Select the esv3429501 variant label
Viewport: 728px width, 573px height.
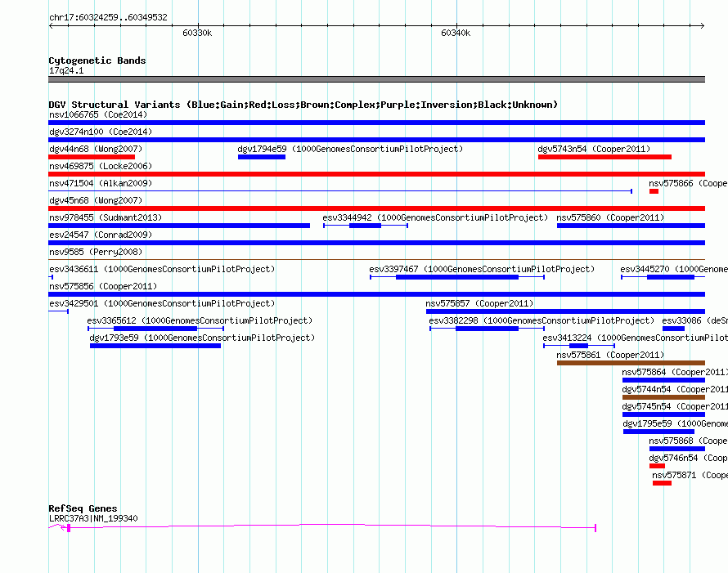[x=162, y=303]
